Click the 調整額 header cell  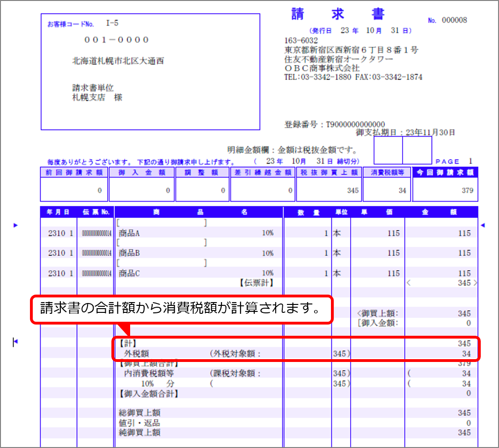pyautogui.click(x=202, y=173)
